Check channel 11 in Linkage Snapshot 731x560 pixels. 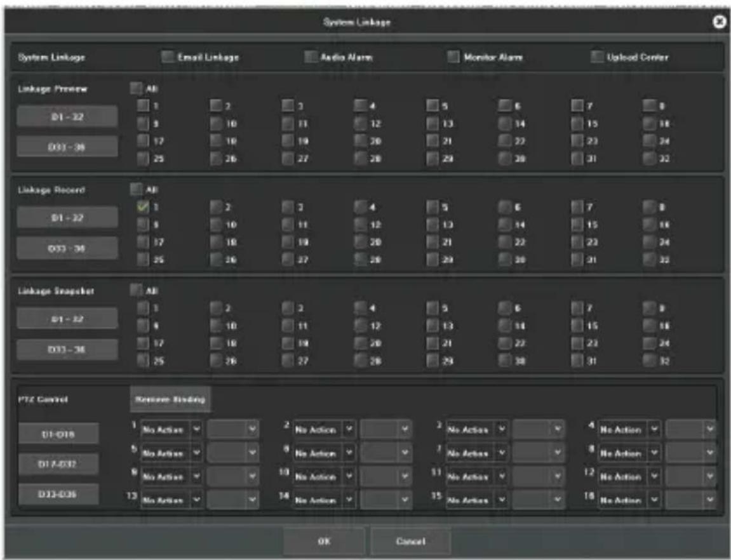(x=288, y=326)
